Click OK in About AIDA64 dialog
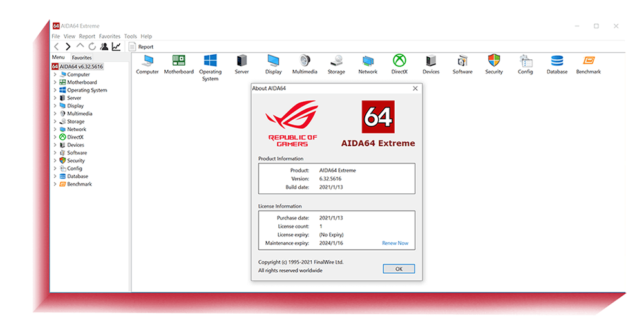Viewport: 644px width, 322px height. coord(399,269)
